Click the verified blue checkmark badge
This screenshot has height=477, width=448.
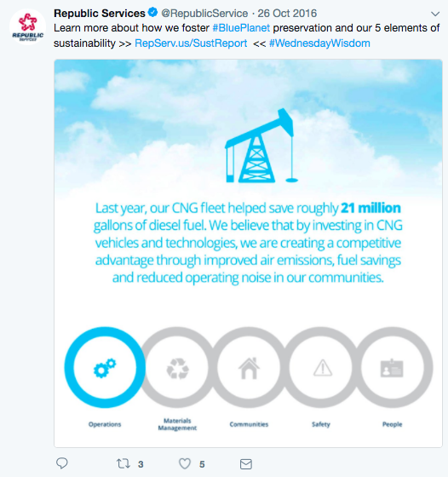152,13
